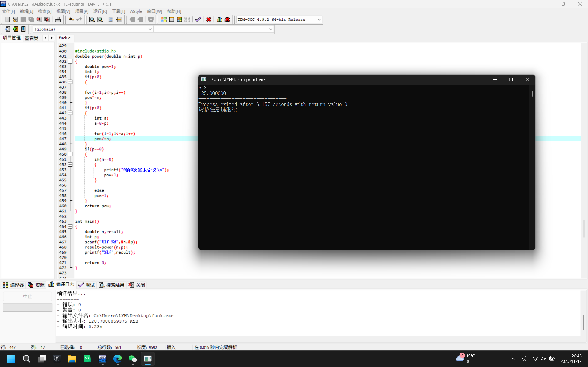Click the Print toolbar icon
The height and width of the screenshot is (367, 588).
(58, 19)
